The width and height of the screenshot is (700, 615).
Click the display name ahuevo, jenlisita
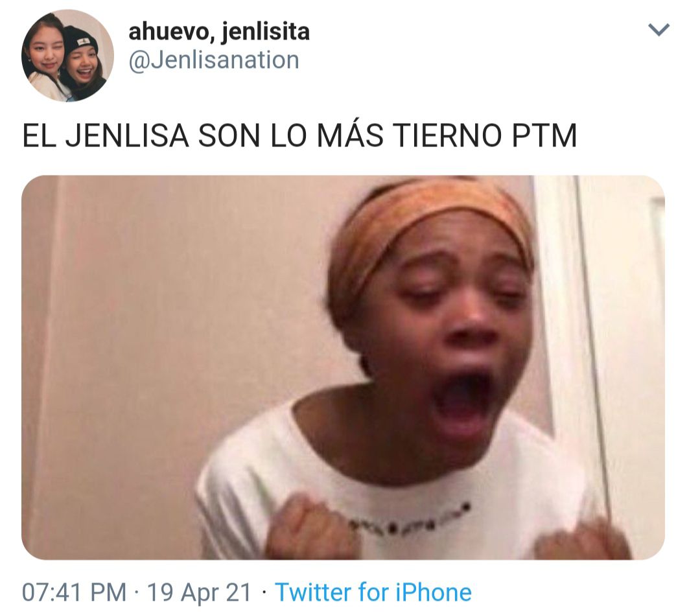pos(219,32)
